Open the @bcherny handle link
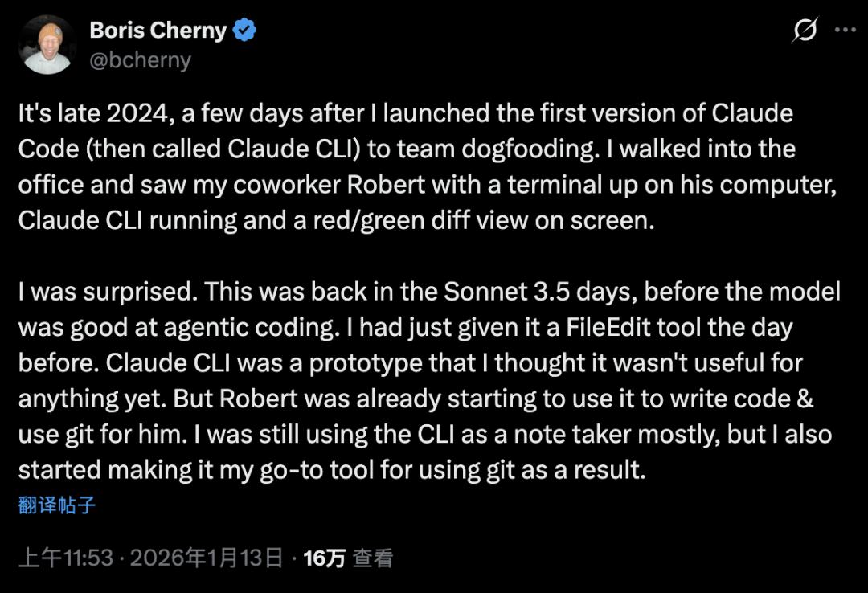Image resolution: width=868 pixels, height=593 pixels. coord(140,60)
